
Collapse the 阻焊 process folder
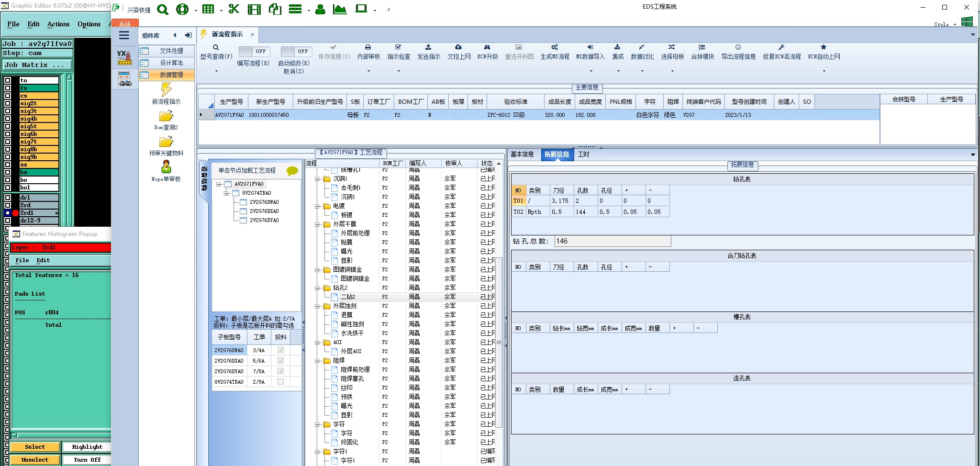coord(317,361)
